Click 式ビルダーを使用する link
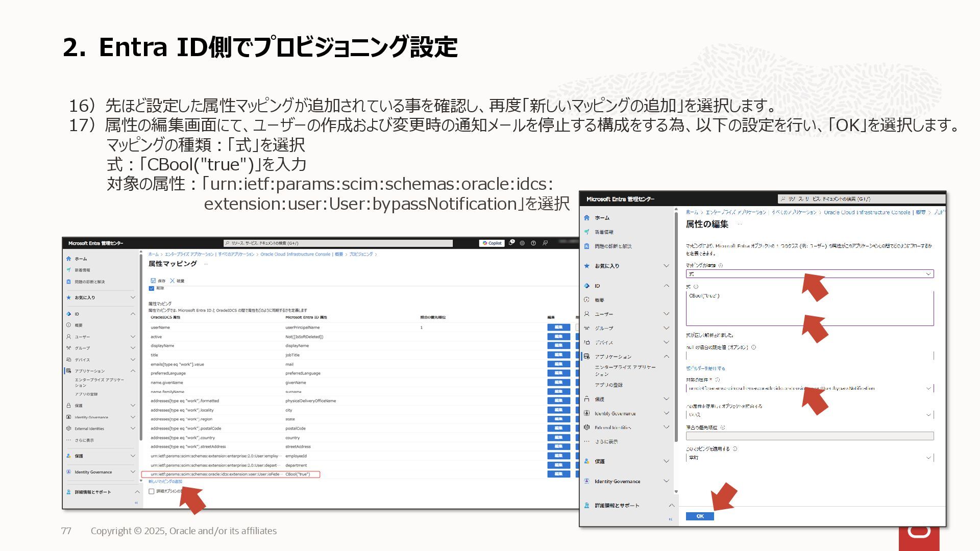980x551 pixels. [x=705, y=368]
